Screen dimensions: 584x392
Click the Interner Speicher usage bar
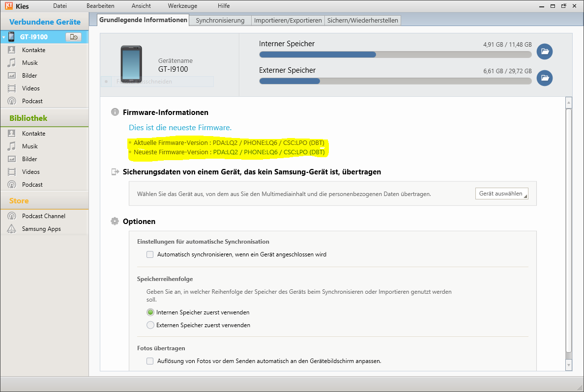[395, 55]
